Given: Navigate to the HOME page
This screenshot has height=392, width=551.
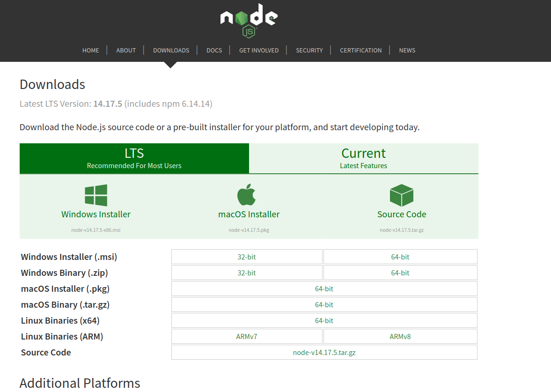Looking at the screenshot, I should [90, 50].
